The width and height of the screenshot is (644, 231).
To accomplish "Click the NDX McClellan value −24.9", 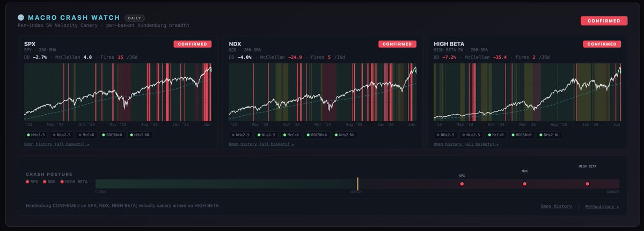I will tap(296, 57).
